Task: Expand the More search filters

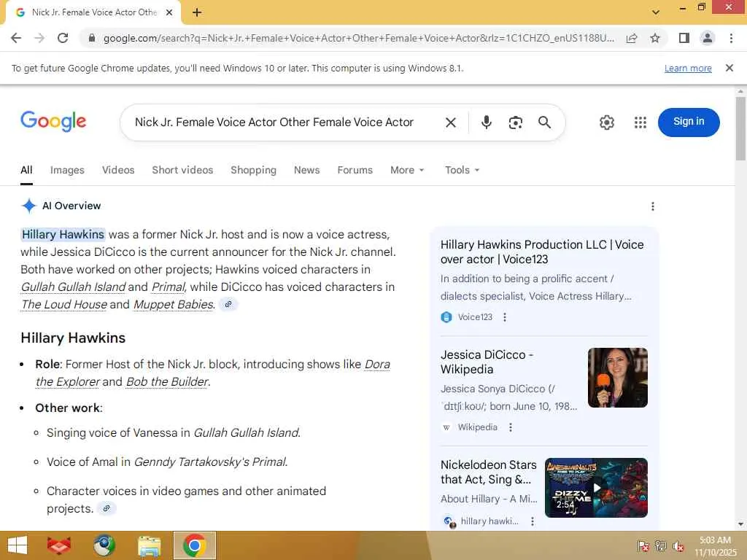Action: (407, 170)
